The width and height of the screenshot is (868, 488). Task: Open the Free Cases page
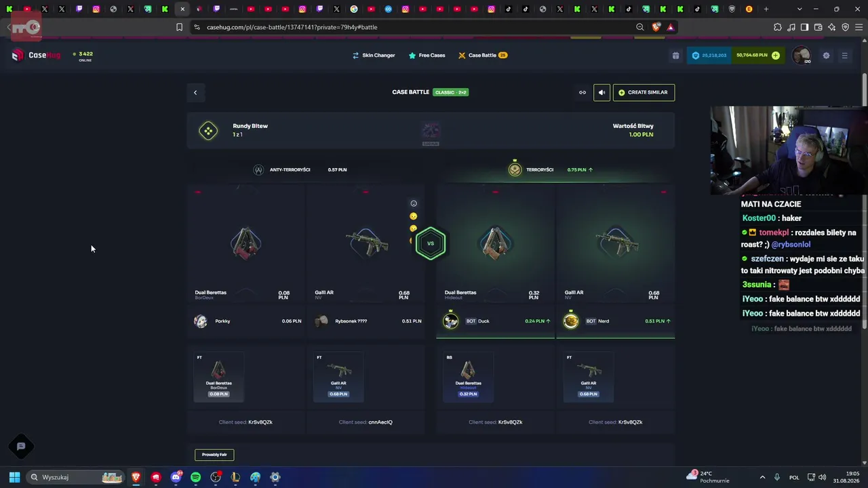click(427, 56)
